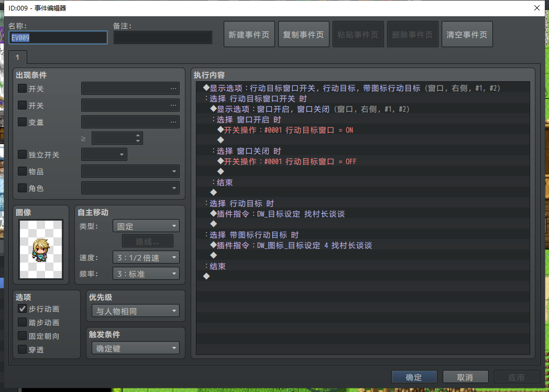Open the 路线... route button
549x392 pixels.
pos(147,242)
